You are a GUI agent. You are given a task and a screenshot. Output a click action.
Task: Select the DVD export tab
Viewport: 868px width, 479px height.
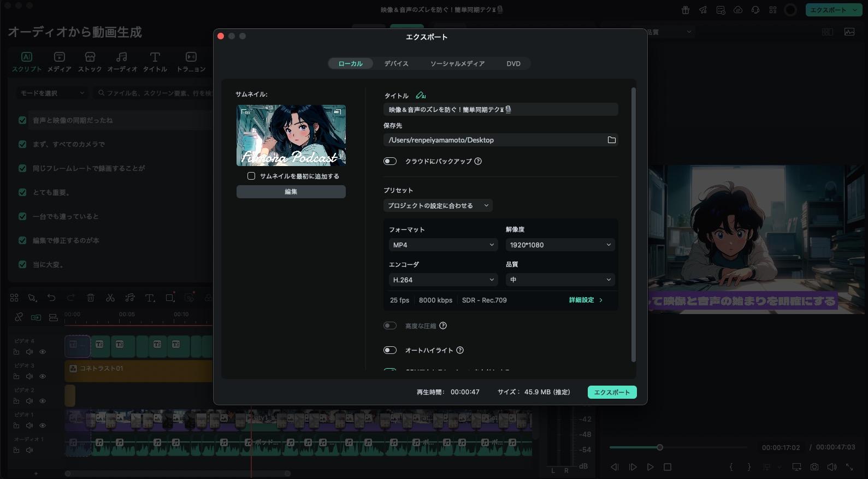click(x=513, y=63)
